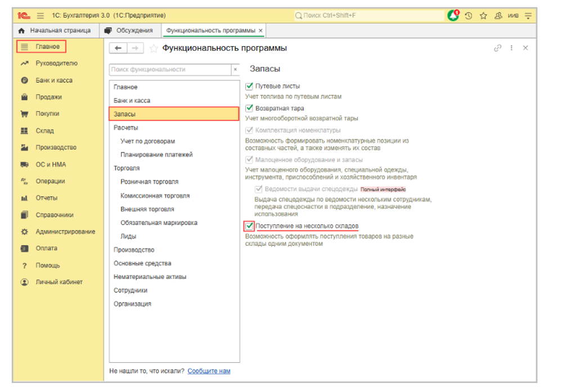Open Отчеты section in sidebar
The height and width of the screenshot is (392, 566).
46,198
